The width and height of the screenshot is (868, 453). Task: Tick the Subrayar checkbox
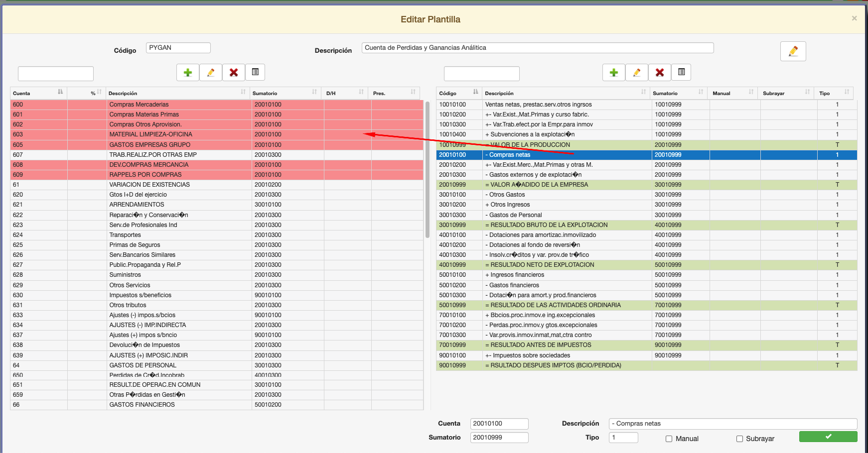739,439
